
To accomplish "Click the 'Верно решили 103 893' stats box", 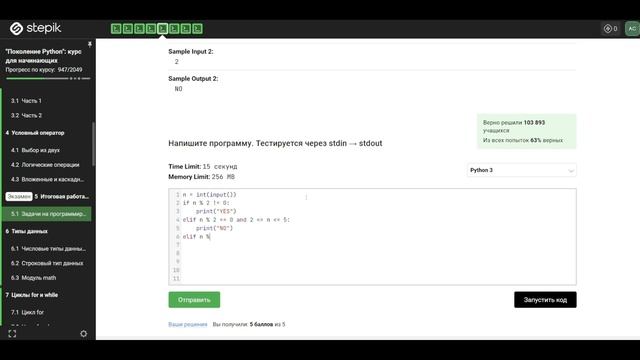I will point(527,131).
